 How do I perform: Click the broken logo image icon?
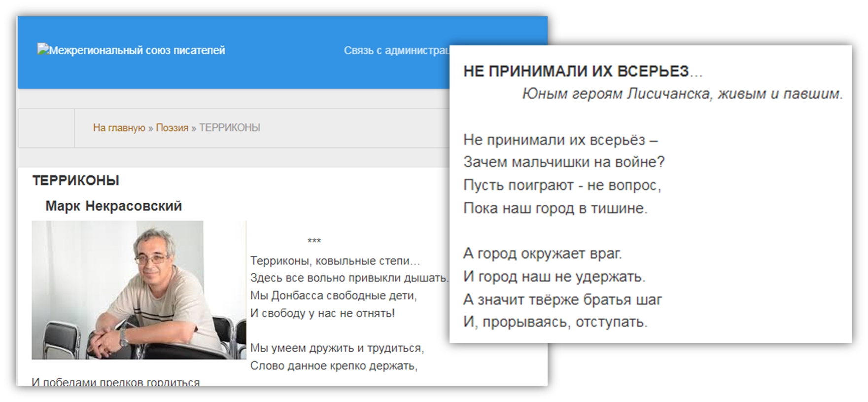42,49
